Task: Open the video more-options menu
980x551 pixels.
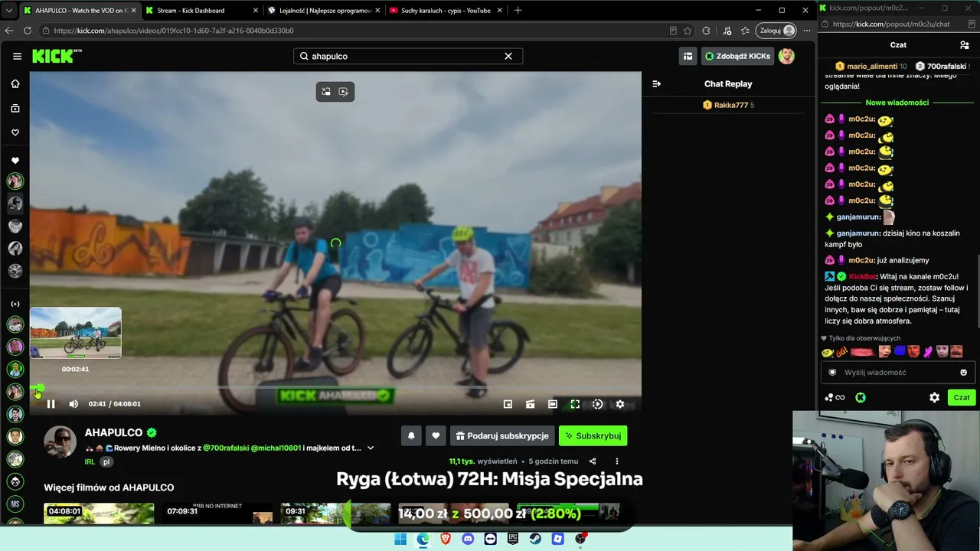Action: click(x=617, y=461)
